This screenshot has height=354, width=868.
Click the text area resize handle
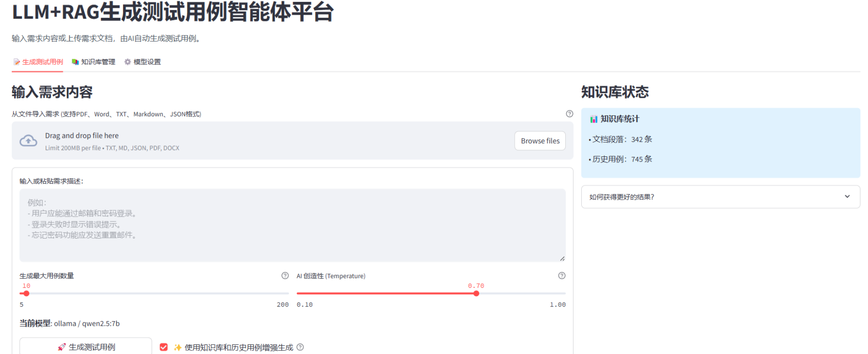562,259
